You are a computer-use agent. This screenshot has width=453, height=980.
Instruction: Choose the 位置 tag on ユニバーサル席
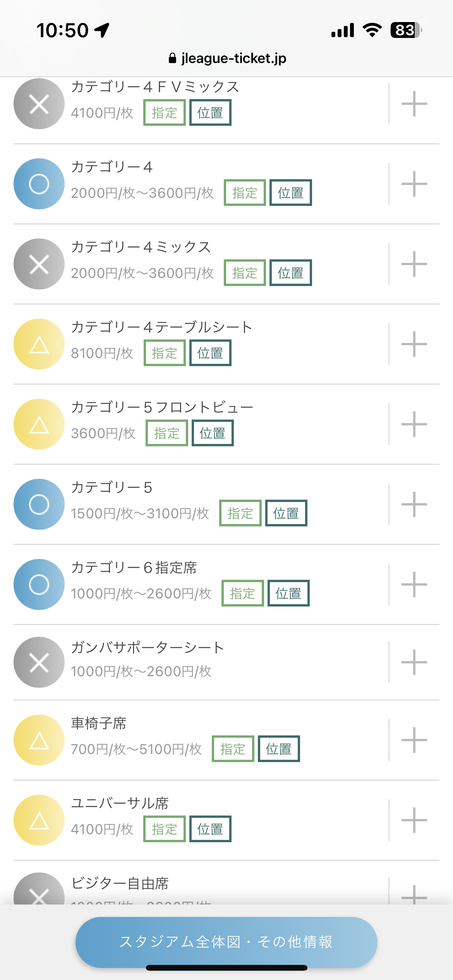tap(210, 829)
